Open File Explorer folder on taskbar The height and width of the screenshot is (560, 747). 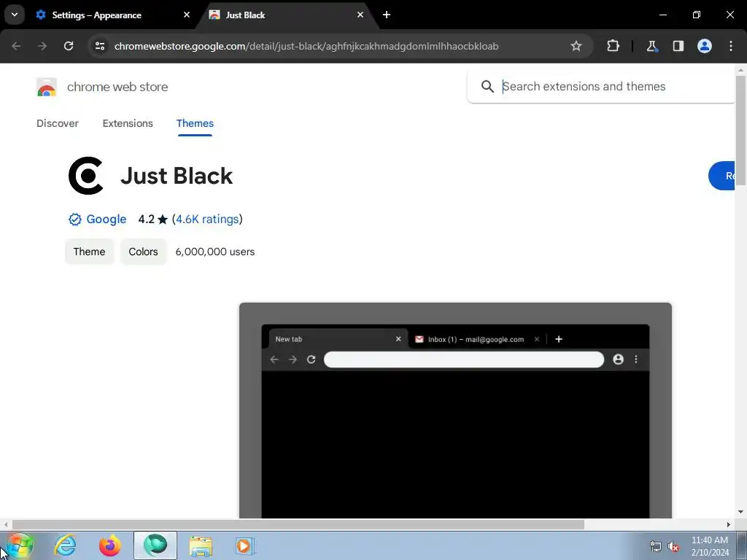[x=201, y=545]
